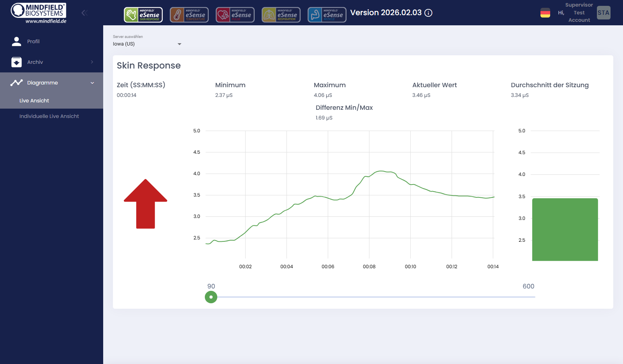
Task: Click the green bar in the session average chart
Action: 565,230
